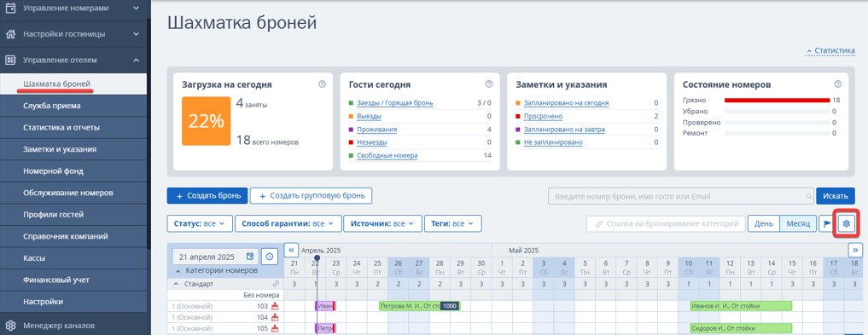Click the flag icon button
Image resolution: width=868 pixels, height=335 pixels.
[828, 224]
